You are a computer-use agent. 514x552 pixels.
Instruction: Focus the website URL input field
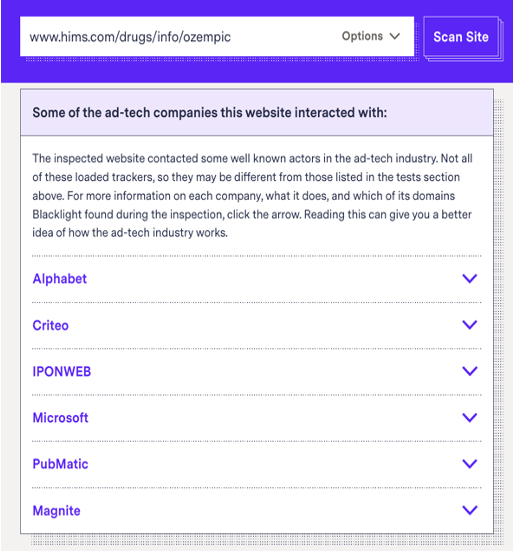pyautogui.click(x=217, y=36)
